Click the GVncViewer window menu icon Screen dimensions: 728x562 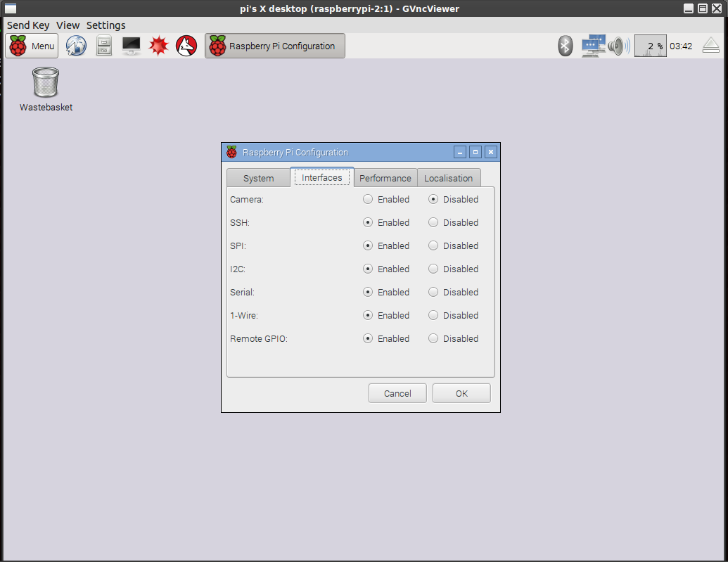click(x=11, y=8)
